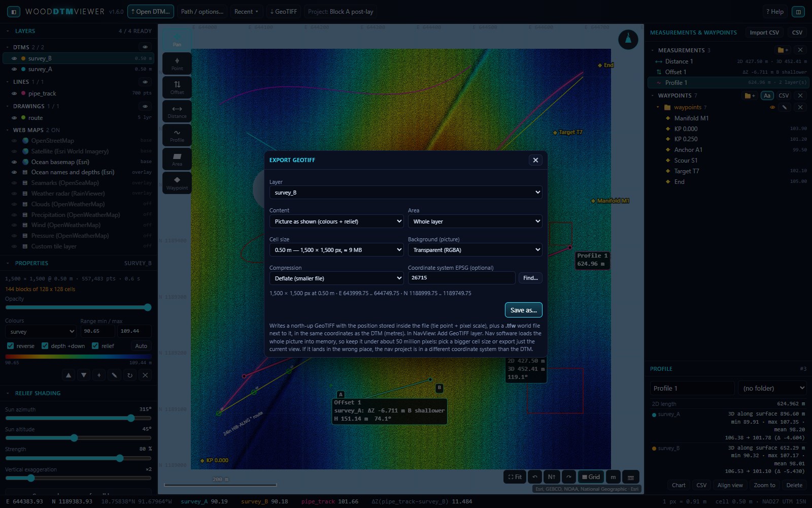812x508 pixels.
Task: Open Background Transparent (RGBA) dropdown
Action: pos(475,250)
